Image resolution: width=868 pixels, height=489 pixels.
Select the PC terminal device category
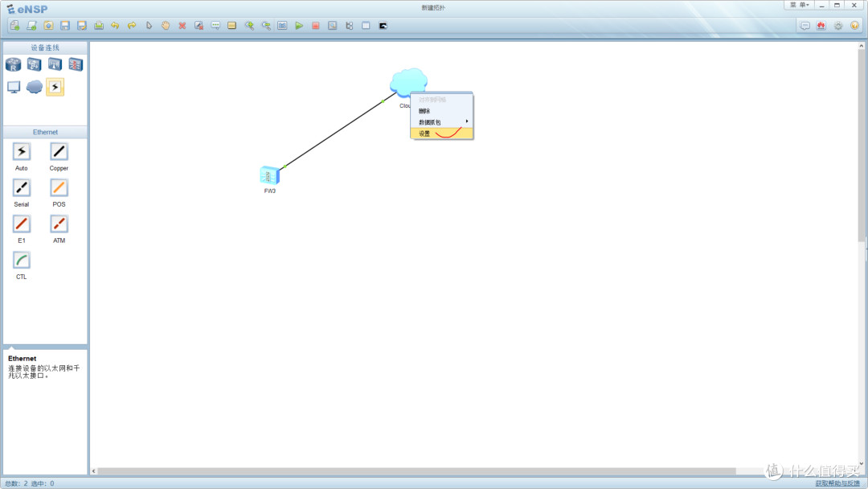[14, 87]
